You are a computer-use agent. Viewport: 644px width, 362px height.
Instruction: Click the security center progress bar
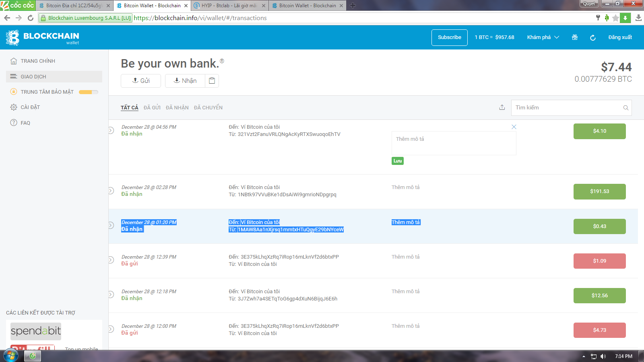point(89,92)
